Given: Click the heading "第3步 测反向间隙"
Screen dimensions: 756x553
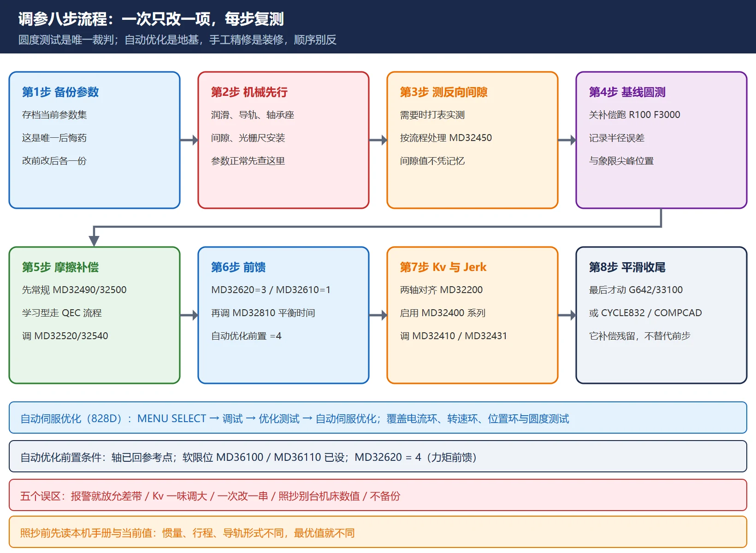Looking at the screenshot, I should pos(444,92).
